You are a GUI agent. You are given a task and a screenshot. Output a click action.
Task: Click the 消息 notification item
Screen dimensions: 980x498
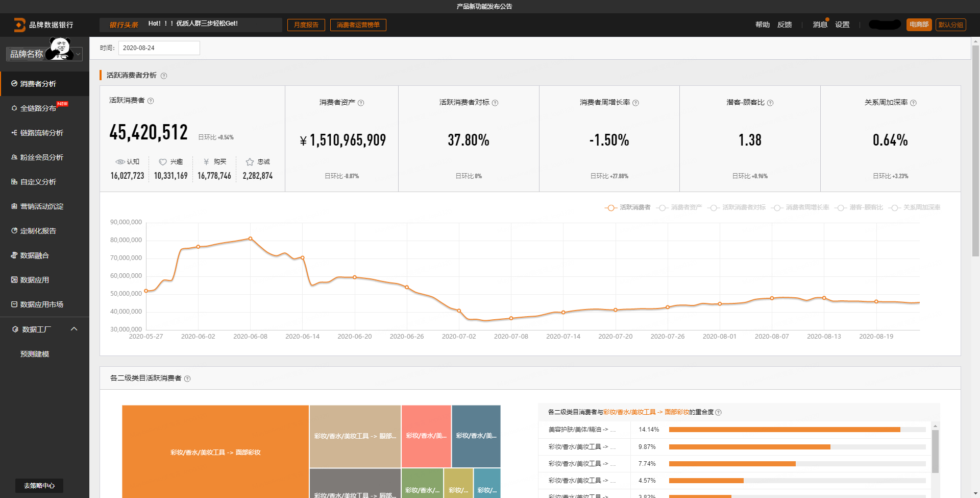[820, 25]
